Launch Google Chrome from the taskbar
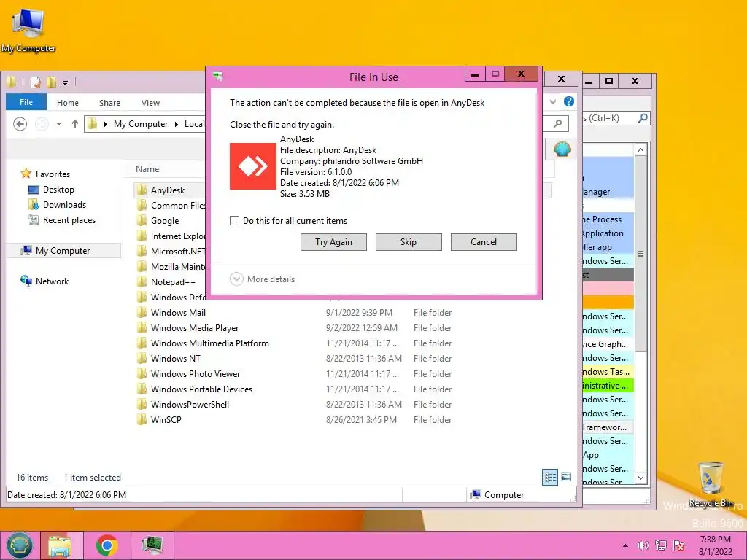This screenshot has height=560, width=747. [107, 545]
